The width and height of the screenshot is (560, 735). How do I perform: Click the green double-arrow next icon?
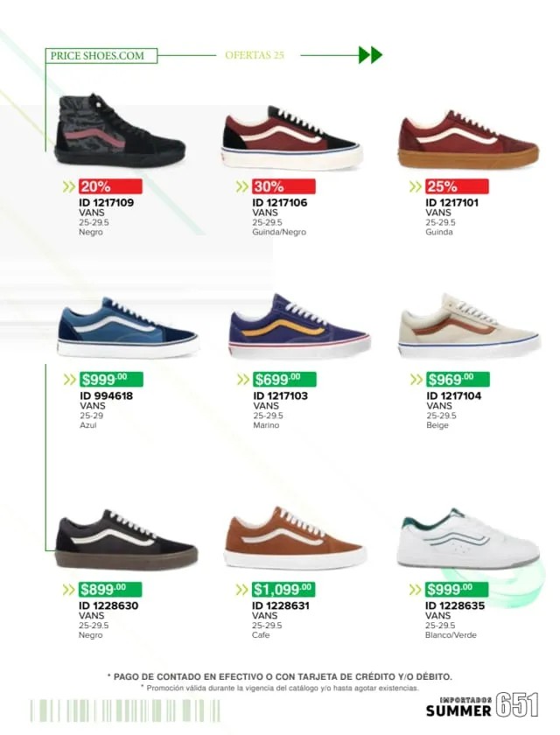click(x=371, y=55)
